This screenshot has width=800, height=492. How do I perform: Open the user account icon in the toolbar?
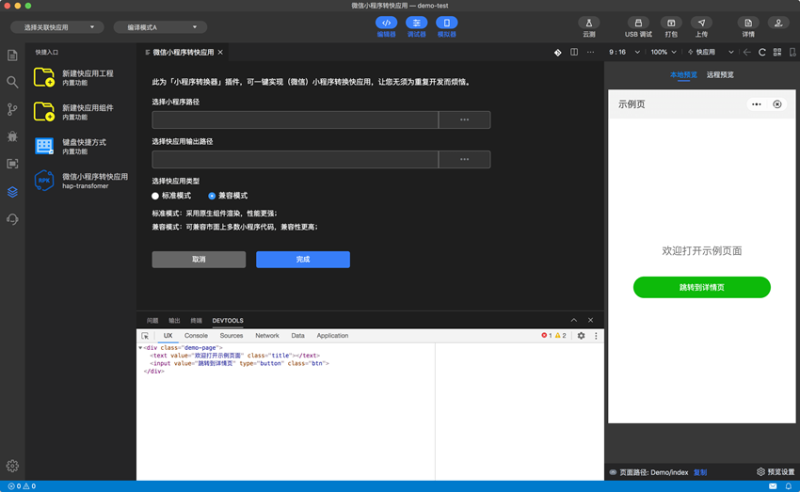click(778, 23)
